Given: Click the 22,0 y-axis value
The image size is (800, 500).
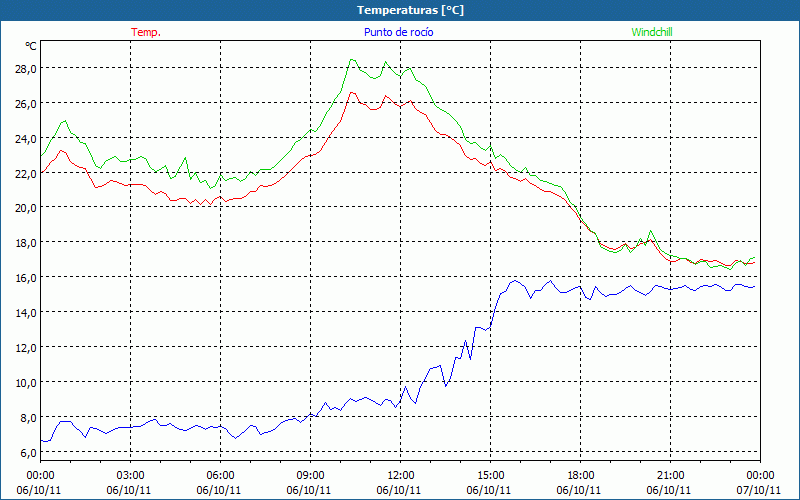Looking at the screenshot, I should point(26,173).
